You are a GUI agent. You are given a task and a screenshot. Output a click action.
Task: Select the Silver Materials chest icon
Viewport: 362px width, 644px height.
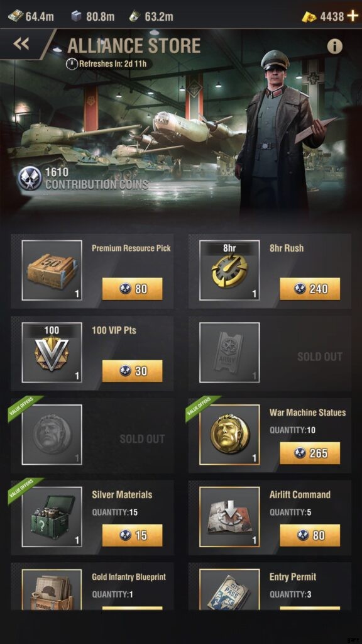[x=52, y=517]
